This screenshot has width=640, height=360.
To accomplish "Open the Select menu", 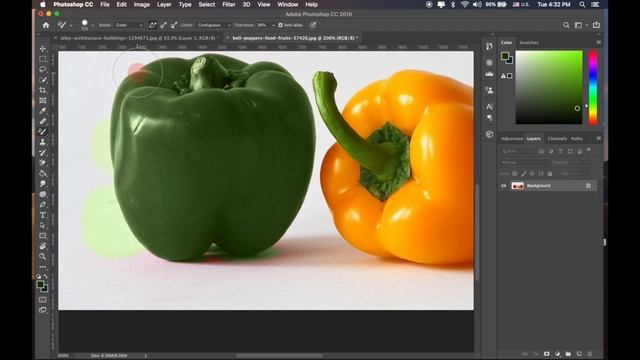I will 207,4.
